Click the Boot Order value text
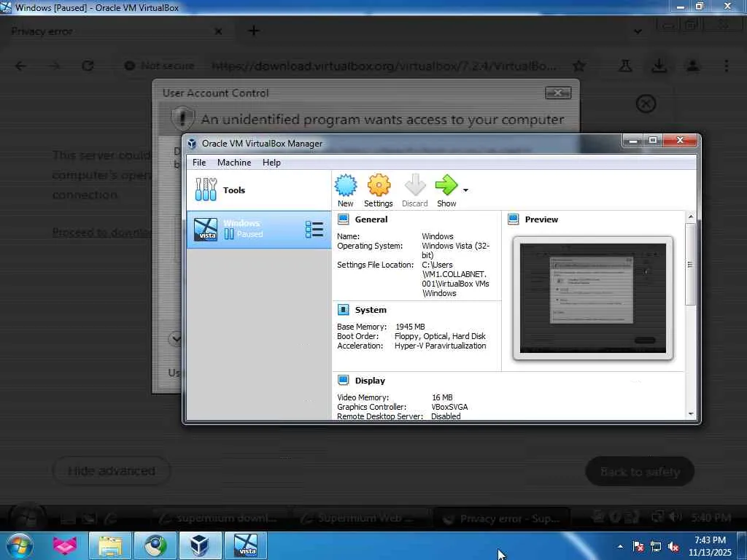This screenshot has width=747, height=560. pos(440,336)
